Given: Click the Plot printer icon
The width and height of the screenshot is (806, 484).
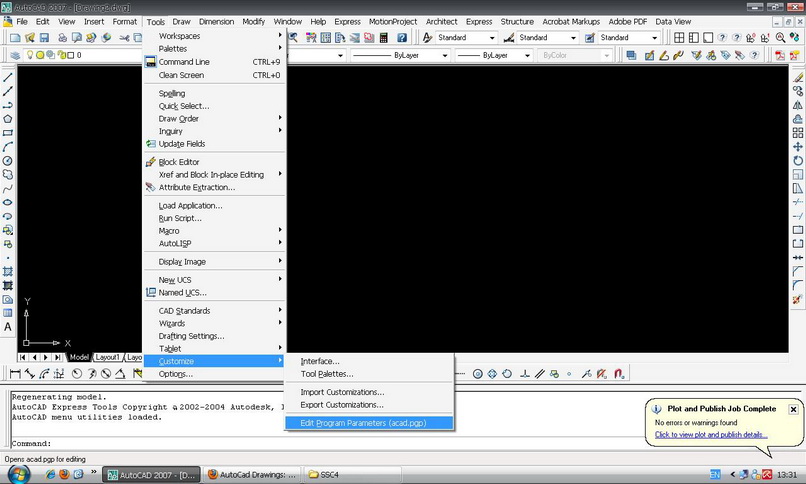Looking at the screenshot, I should coord(62,38).
